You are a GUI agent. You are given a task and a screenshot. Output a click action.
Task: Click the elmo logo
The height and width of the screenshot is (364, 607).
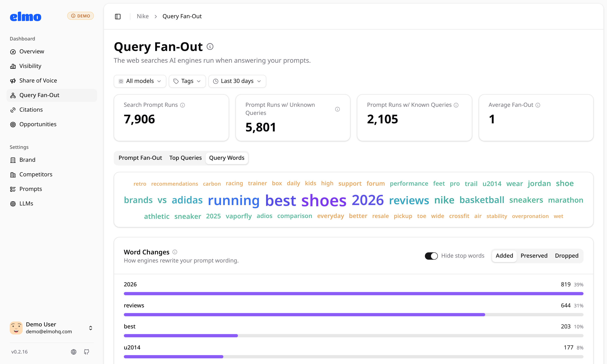click(25, 17)
